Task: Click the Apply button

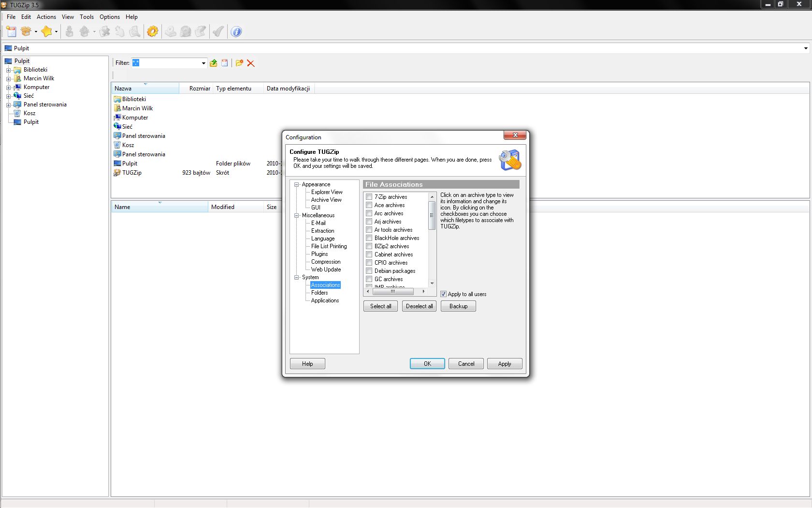Action: pyautogui.click(x=505, y=364)
